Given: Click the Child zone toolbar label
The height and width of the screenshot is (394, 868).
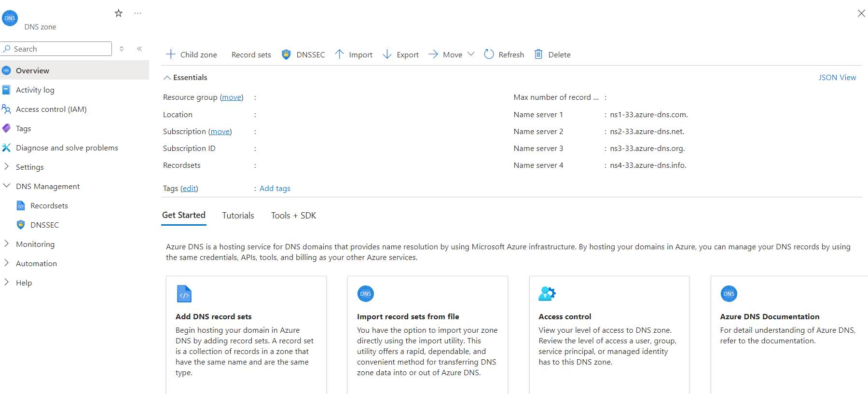Looking at the screenshot, I should coord(199,54).
